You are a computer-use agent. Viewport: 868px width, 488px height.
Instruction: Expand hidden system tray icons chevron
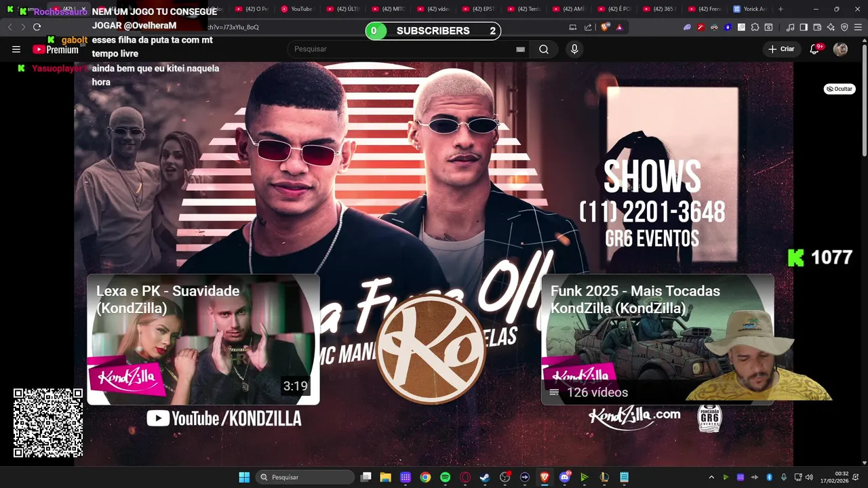coord(711,477)
